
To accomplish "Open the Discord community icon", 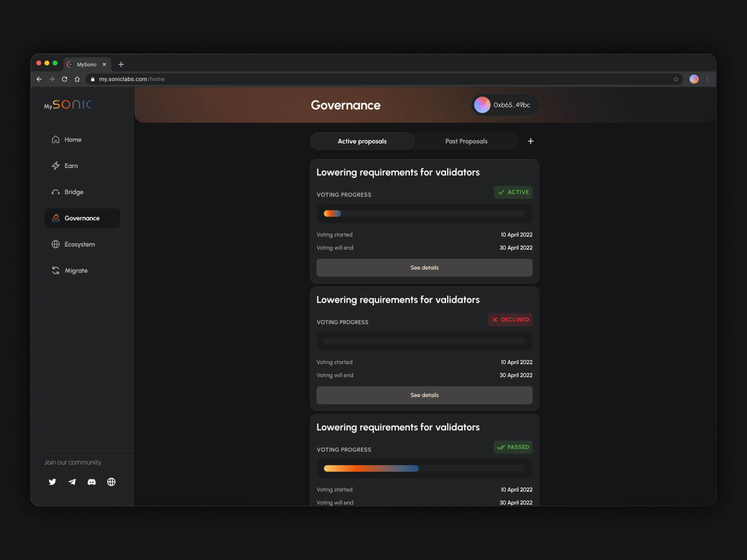I will point(91,482).
